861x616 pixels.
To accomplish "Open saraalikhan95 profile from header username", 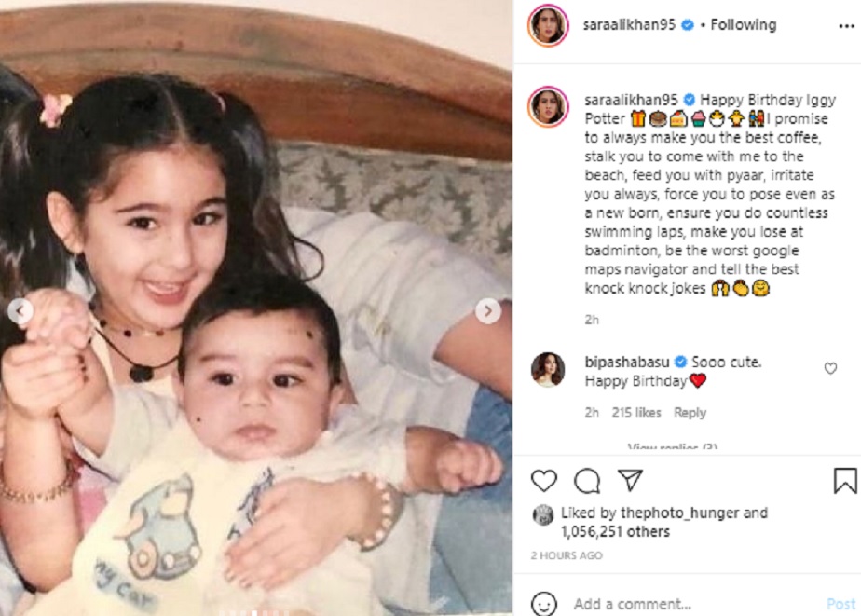I will pos(629,25).
